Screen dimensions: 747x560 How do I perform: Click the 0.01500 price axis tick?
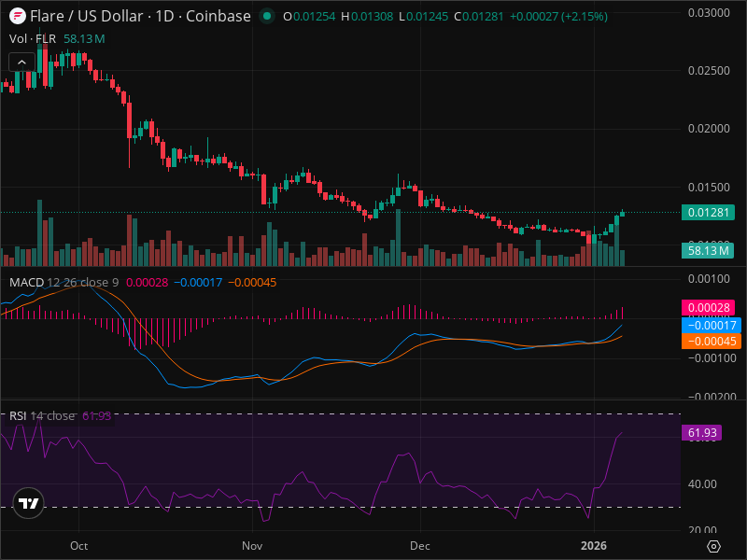709,188
